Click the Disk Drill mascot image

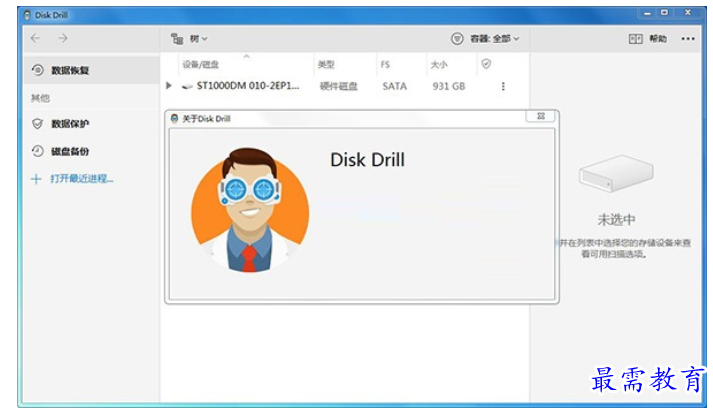tap(250, 210)
